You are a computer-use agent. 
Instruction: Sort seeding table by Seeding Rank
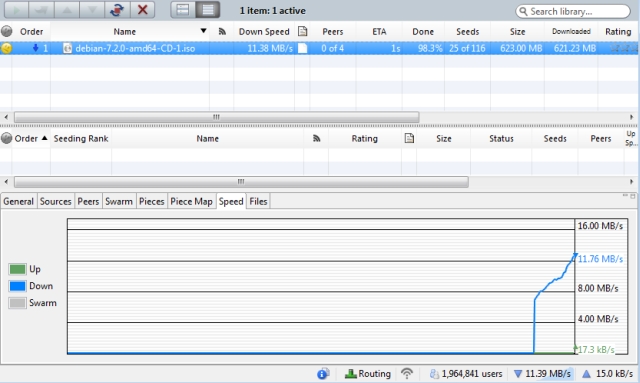tap(81, 139)
